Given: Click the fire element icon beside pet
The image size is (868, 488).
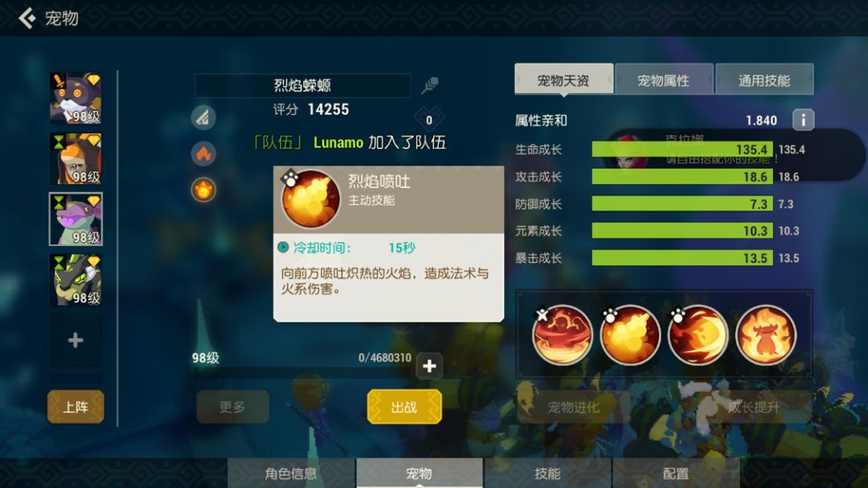Looking at the screenshot, I should (x=203, y=154).
